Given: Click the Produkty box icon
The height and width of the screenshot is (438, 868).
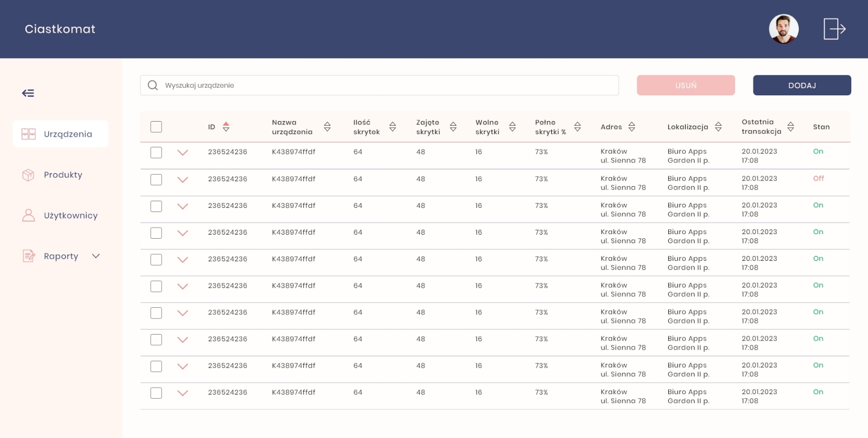Looking at the screenshot, I should [x=29, y=175].
